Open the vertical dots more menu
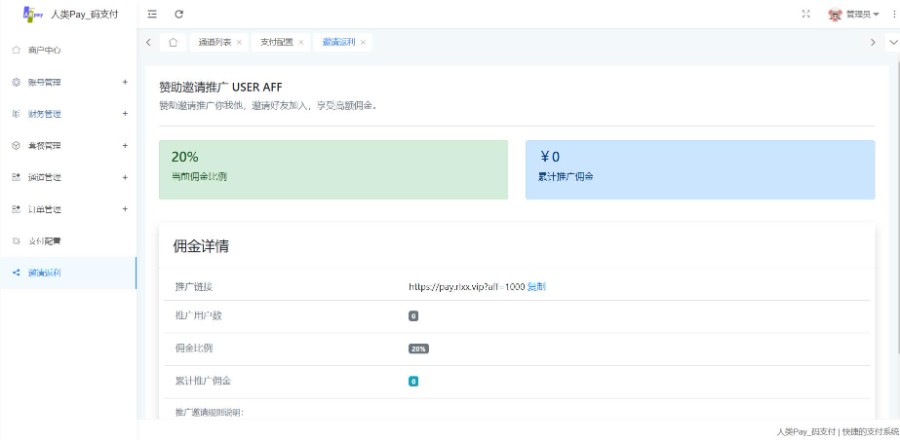The image size is (900, 440). click(895, 14)
